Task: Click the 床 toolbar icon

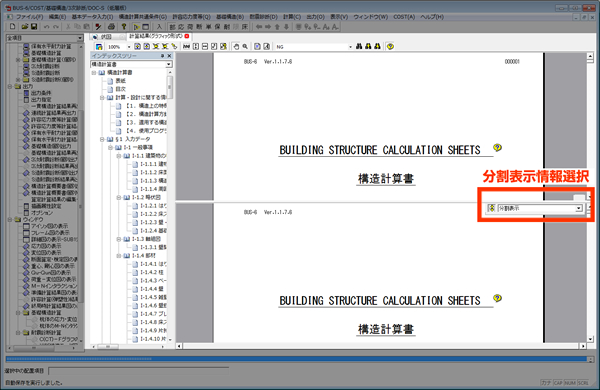Action: pyautogui.click(x=245, y=26)
